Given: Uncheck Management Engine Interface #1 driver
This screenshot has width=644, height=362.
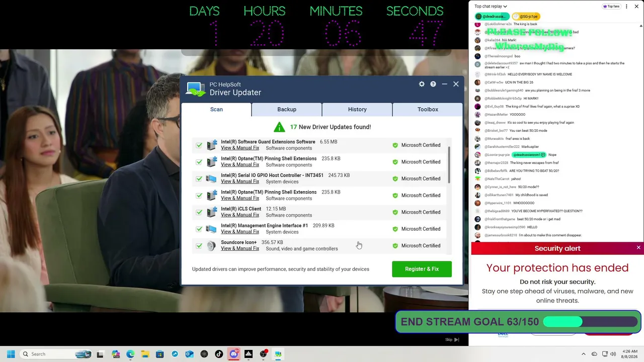Looking at the screenshot, I should 199,229.
